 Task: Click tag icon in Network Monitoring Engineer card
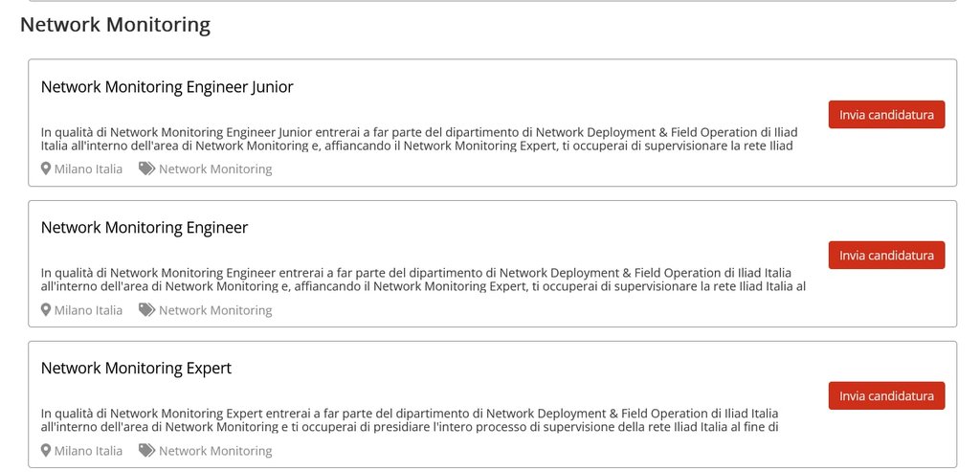pos(146,309)
